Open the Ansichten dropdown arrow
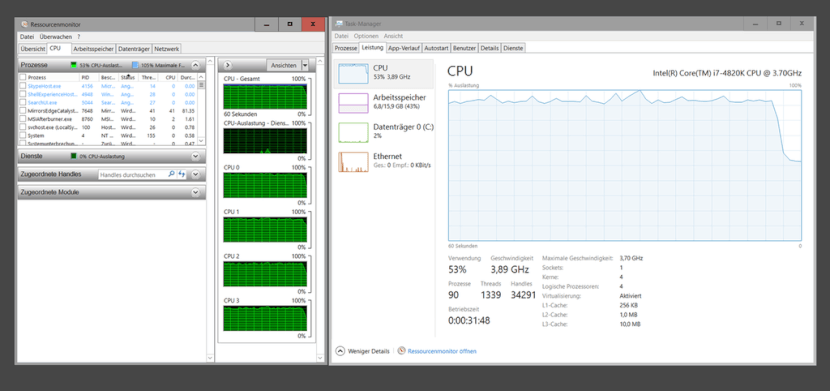 click(x=304, y=66)
